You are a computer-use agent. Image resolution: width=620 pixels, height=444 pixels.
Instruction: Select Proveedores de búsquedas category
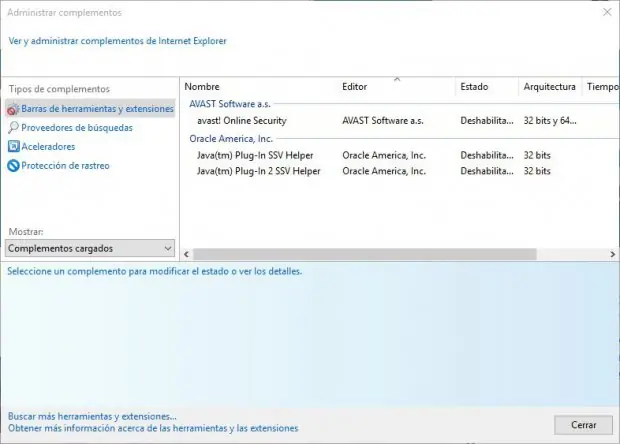pyautogui.click(x=77, y=128)
